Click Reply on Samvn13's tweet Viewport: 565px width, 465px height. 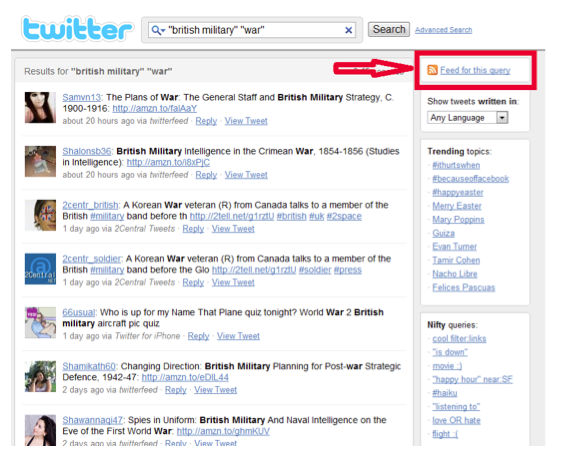tap(206, 121)
